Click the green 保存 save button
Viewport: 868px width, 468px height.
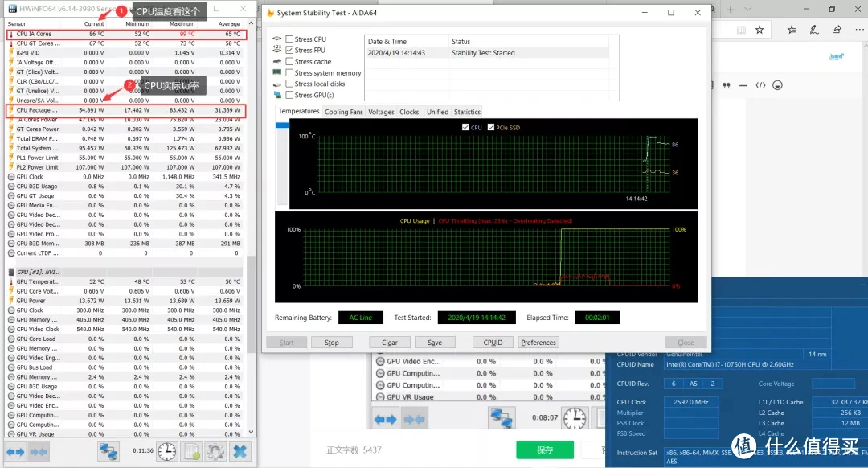(x=545, y=450)
